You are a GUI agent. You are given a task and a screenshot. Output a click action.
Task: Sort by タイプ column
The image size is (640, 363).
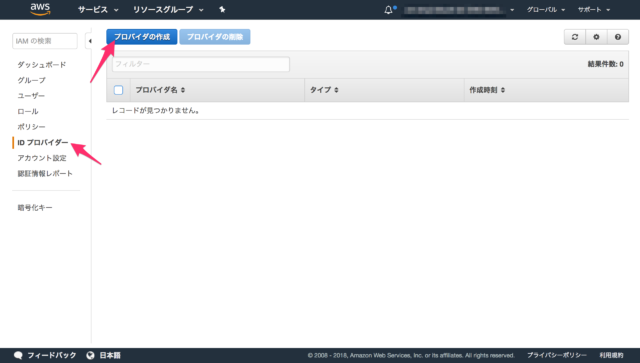point(324,90)
